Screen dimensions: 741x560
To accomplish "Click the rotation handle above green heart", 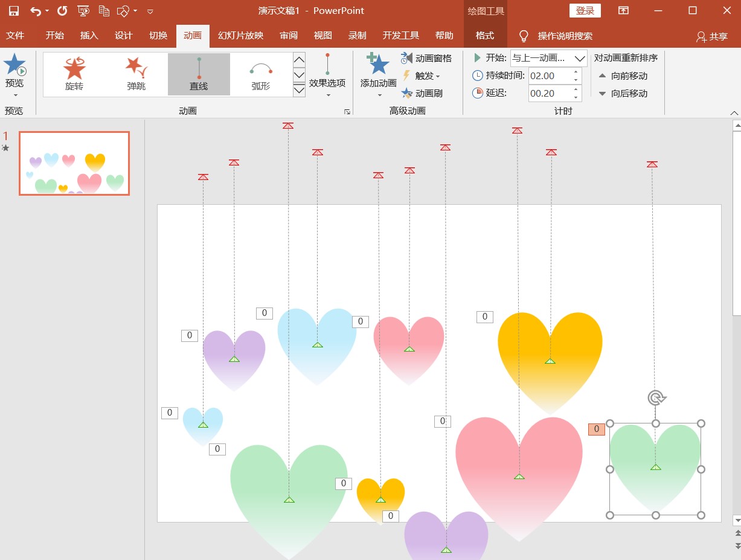I will click(x=656, y=397).
